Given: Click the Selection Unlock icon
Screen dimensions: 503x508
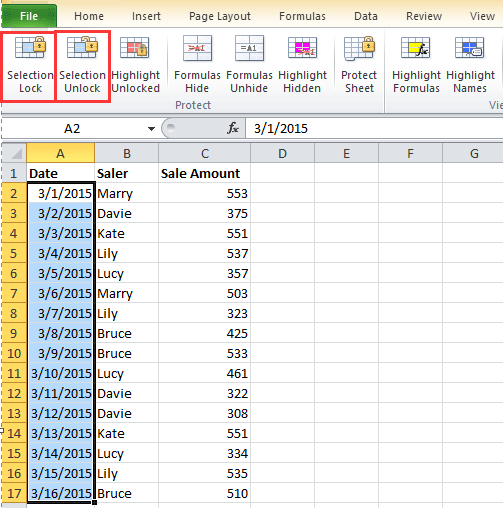Looking at the screenshot, I should (82, 48).
